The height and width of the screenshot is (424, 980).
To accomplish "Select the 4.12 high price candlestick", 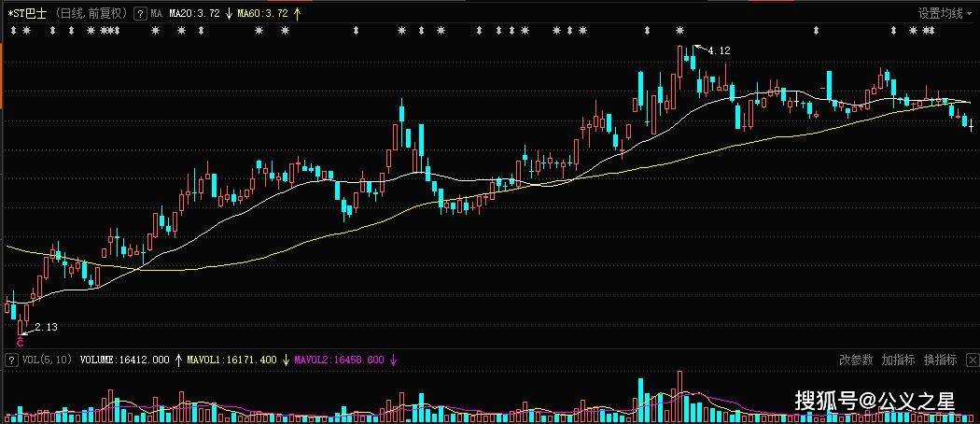I will pos(693,60).
